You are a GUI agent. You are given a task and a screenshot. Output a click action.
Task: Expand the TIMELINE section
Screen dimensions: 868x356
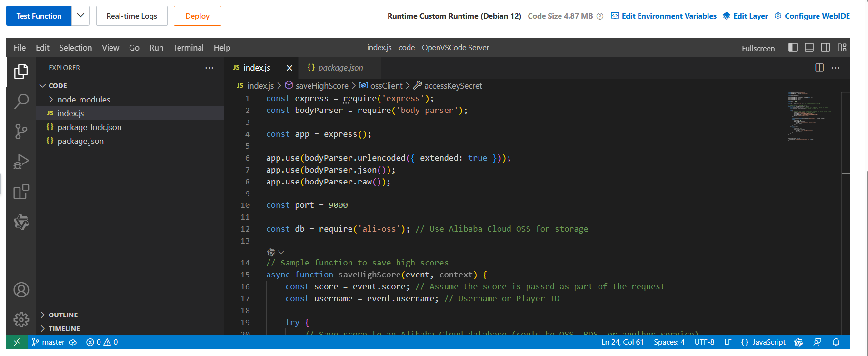click(130, 329)
